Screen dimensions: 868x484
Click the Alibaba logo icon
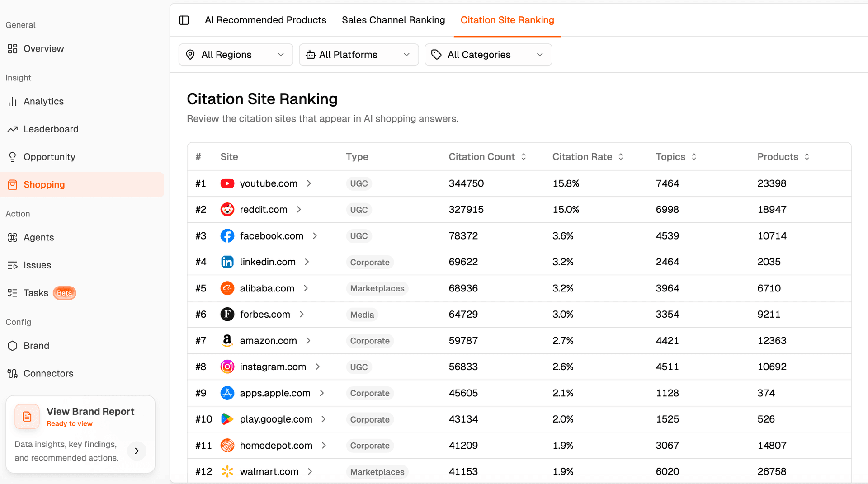[227, 288]
